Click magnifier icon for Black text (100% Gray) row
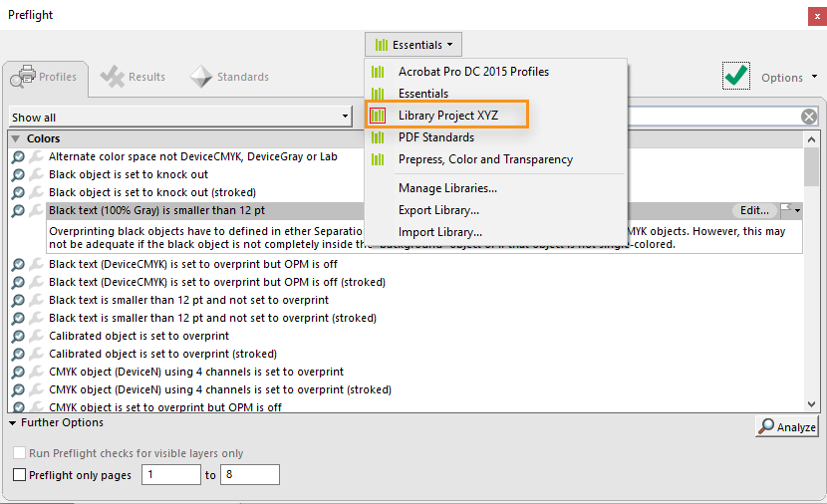This screenshot has width=827, height=504. (x=18, y=210)
